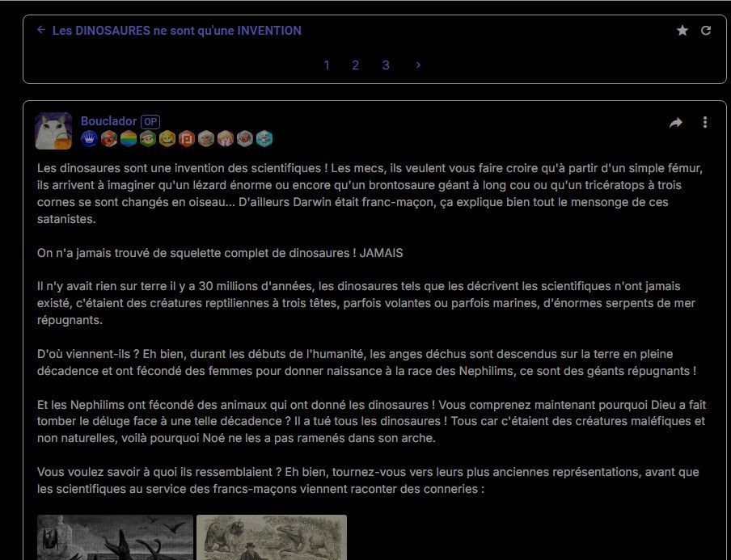Viewport: 731px width, 560px height.
Task: Click the paragraph starting 'Vous voulez savoir à quoi'
Action: pos(368,480)
